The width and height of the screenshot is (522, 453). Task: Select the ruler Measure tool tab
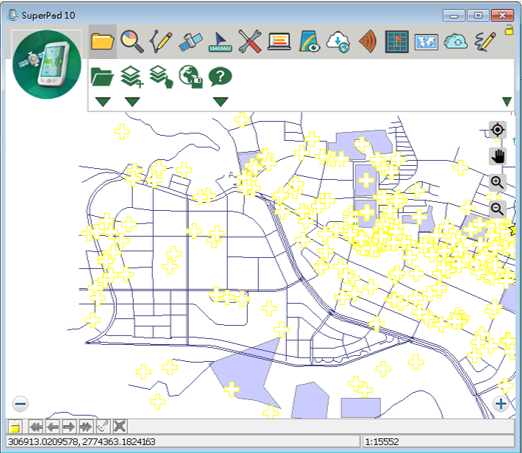click(x=220, y=42)
